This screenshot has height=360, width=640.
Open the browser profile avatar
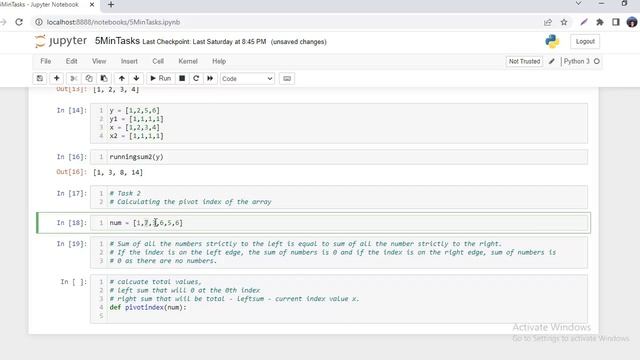pos(632,22)
